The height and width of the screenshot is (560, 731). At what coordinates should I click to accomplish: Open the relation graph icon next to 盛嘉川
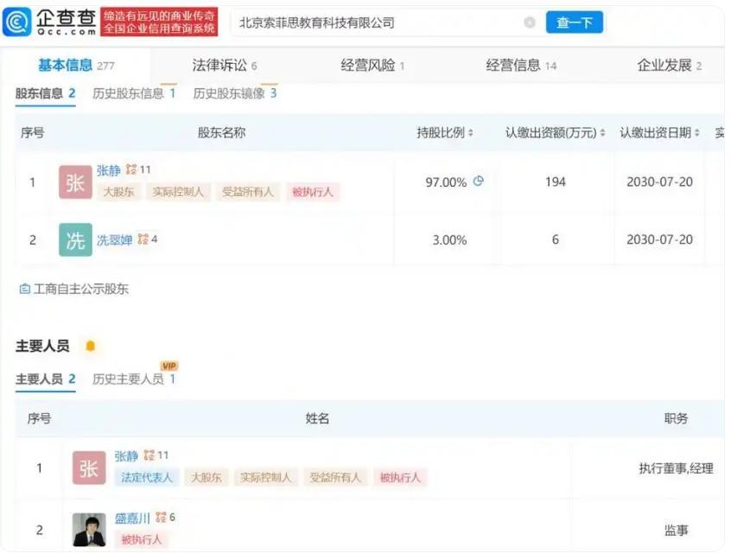click(x=161, y=517)
